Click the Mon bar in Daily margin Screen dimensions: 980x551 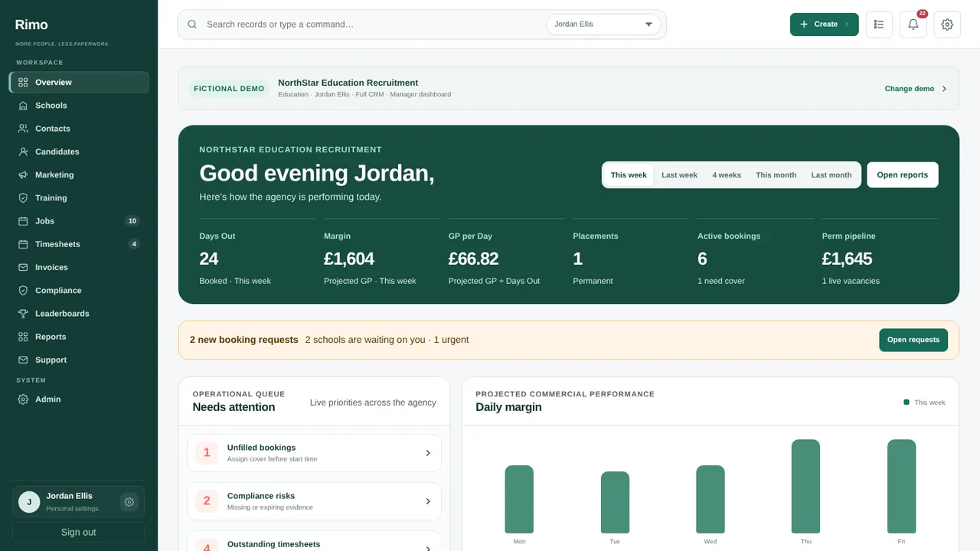tap(519, 499)
